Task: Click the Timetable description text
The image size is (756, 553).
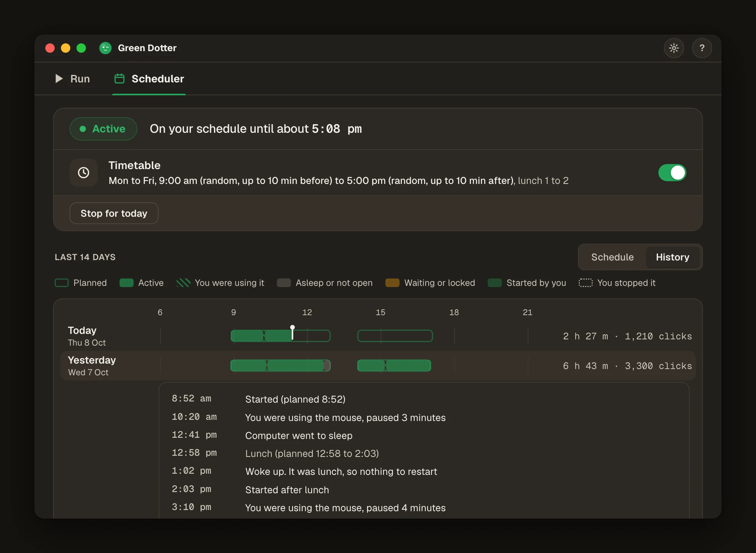Action: pyautogui.click(x=339, y=180)
